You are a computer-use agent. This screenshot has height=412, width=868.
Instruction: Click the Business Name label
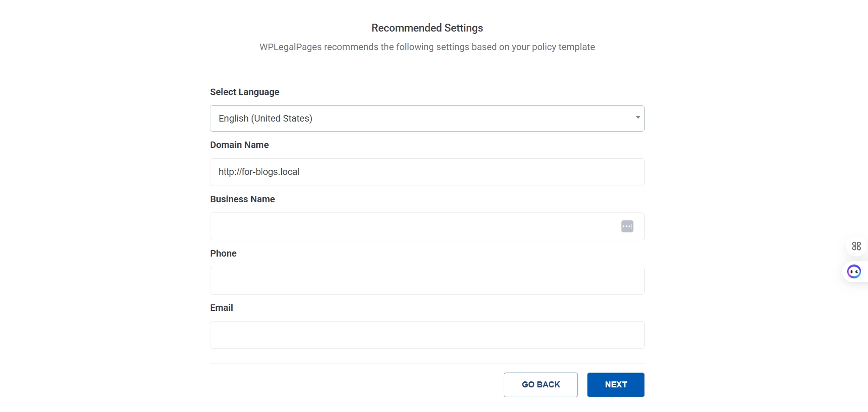tap(242, 199)
